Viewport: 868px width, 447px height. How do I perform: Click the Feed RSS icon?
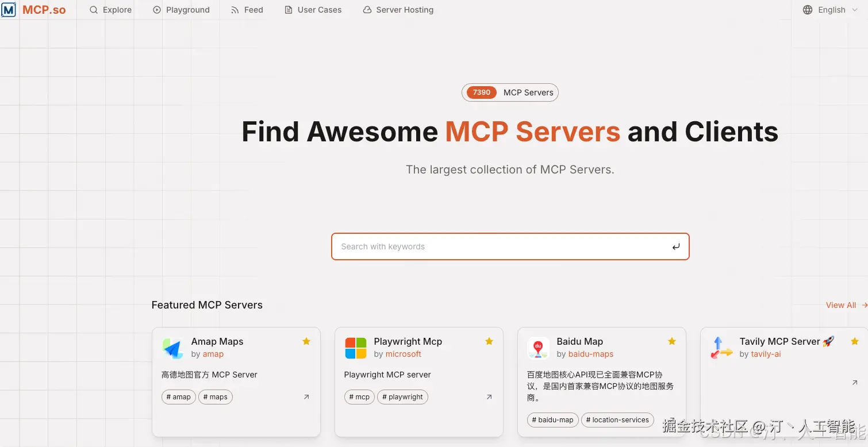(235, 10)
